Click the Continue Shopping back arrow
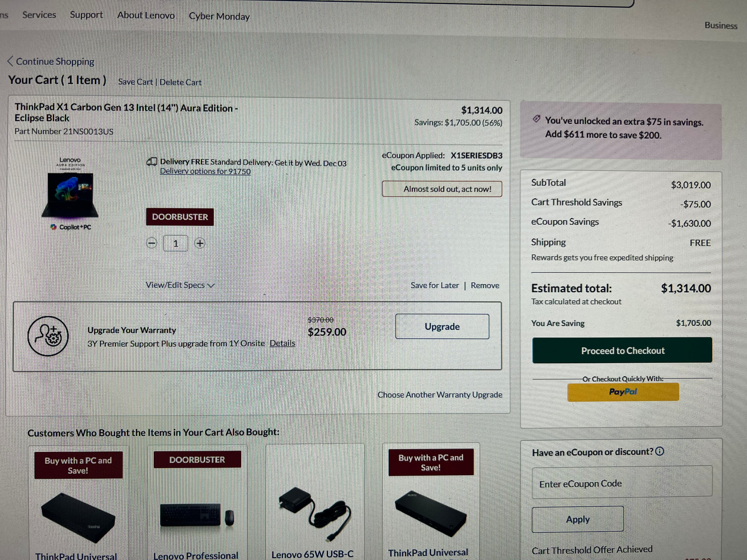The width and height of the screenshot is (747, 560). (x=11, y=61)
